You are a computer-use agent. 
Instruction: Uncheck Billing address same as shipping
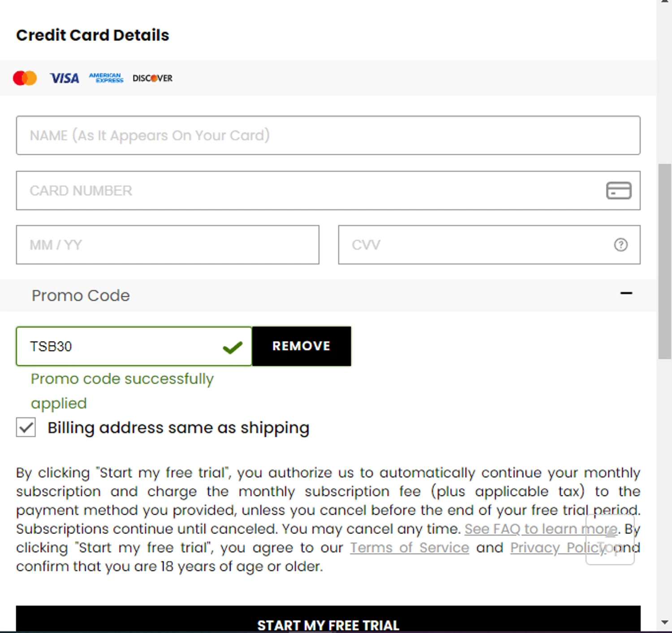click(26, 427)
